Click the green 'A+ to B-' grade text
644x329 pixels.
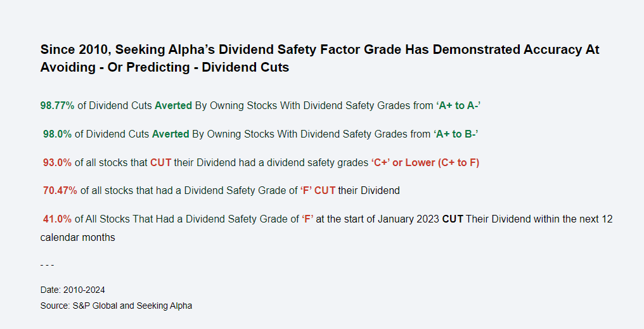pos(456,134)
